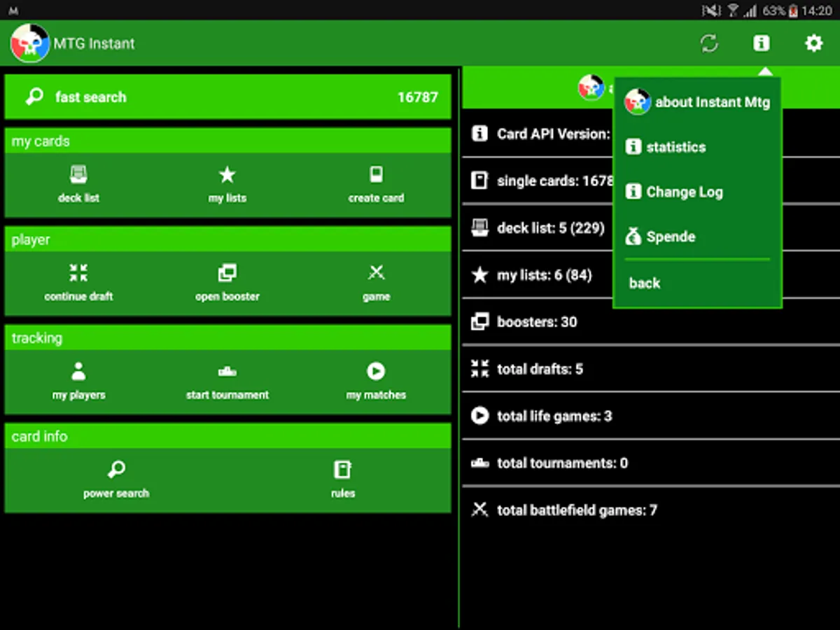Open the power search magnifier icon

[x=116, y=469]
